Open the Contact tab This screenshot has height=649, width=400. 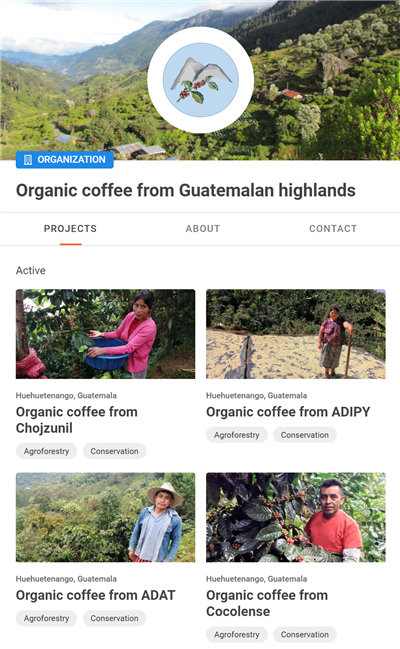pos(333,229)
